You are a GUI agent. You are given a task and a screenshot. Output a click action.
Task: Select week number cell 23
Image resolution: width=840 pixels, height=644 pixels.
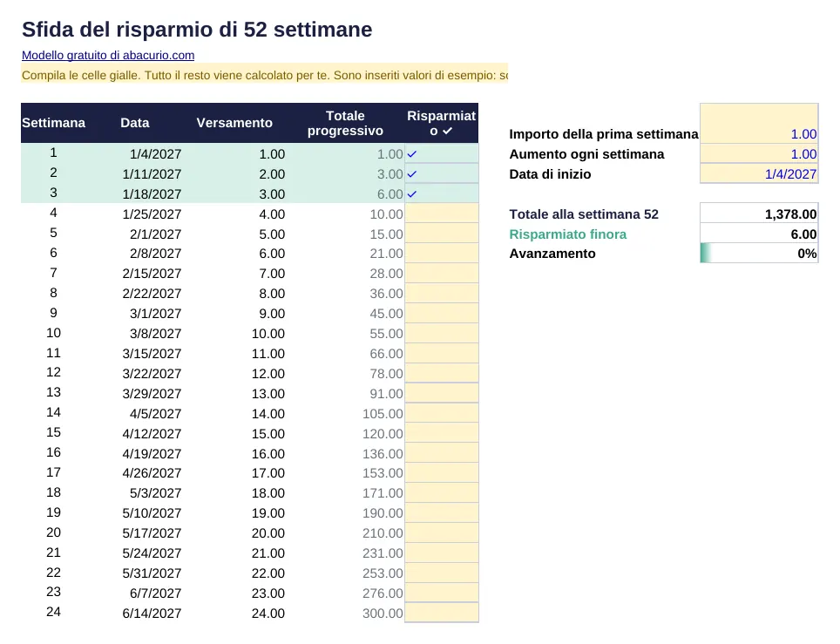click(x=53, y=592)
